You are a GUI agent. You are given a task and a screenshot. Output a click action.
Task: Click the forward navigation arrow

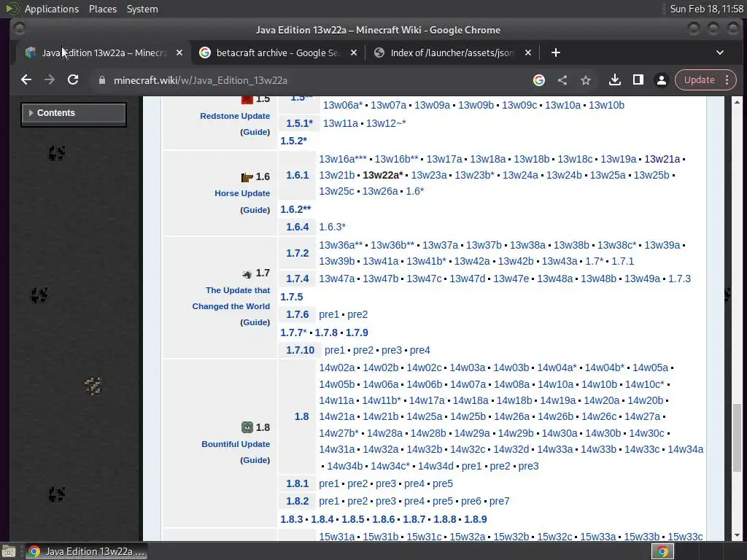[x=50, y=80]
